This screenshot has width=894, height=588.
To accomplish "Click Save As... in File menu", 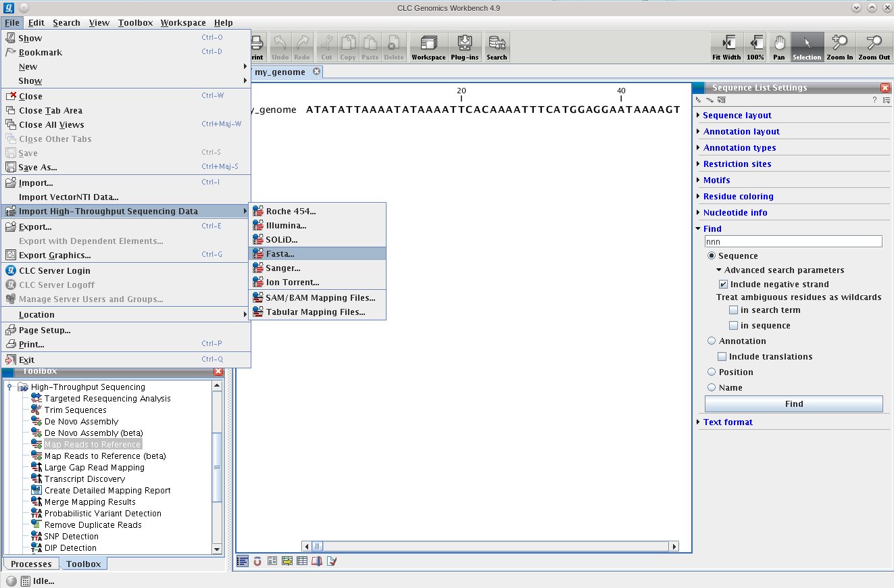I will (x=126, y=168).
